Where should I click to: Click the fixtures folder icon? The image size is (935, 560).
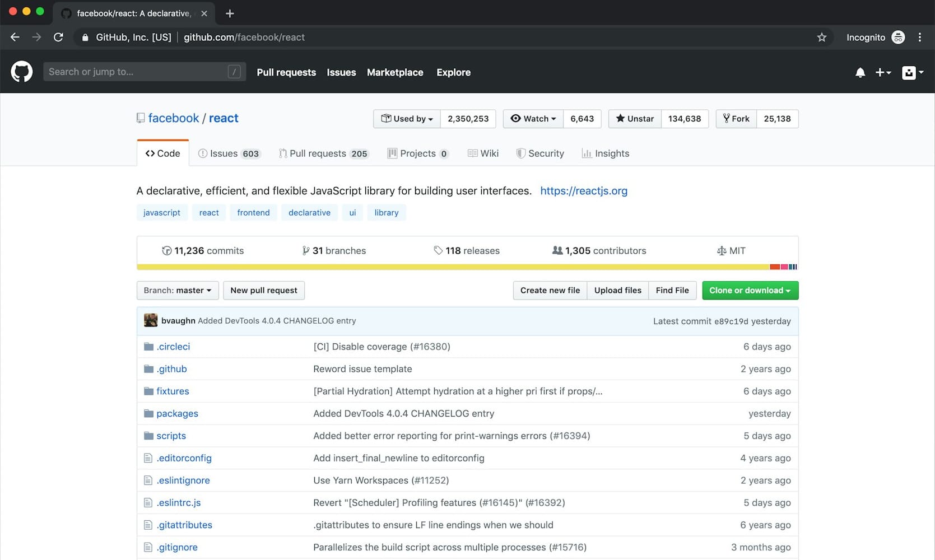(148, 391)
